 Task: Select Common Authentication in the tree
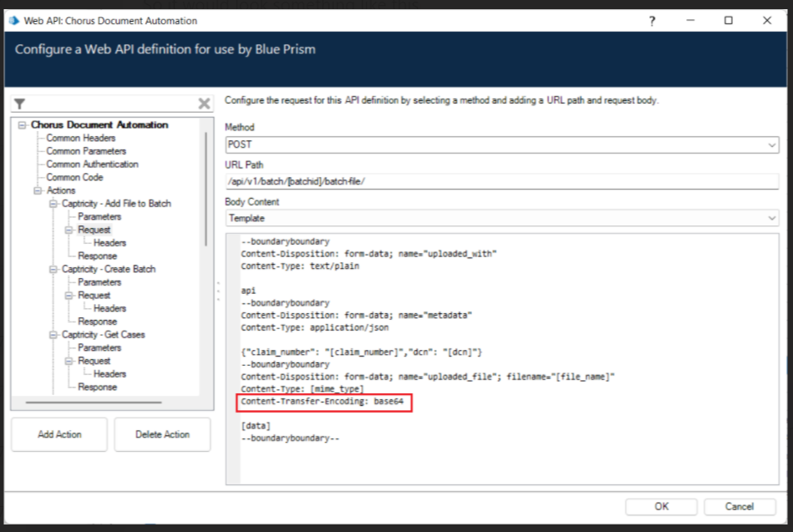pos(92,165)
